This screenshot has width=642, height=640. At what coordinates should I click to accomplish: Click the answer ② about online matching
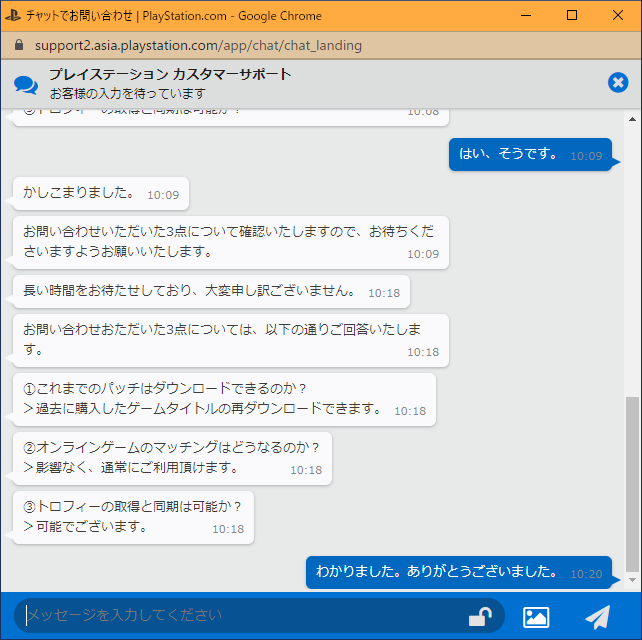(172, 458)
